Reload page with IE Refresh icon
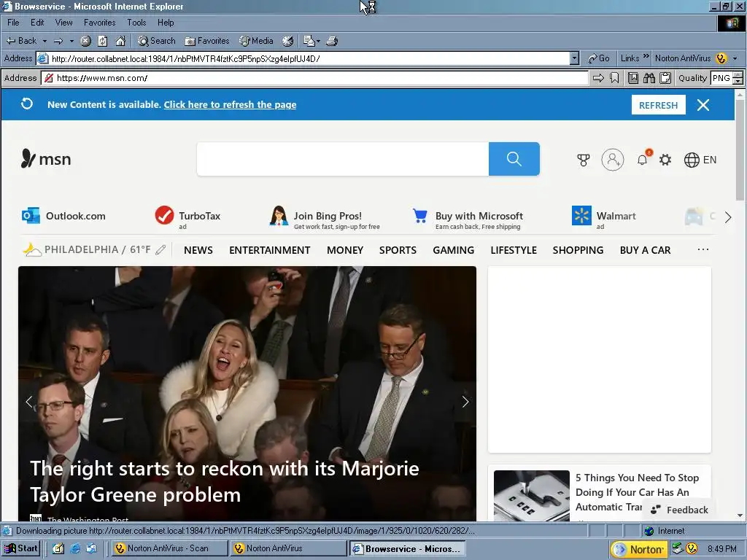747x560 pixels. coord(102,41)
